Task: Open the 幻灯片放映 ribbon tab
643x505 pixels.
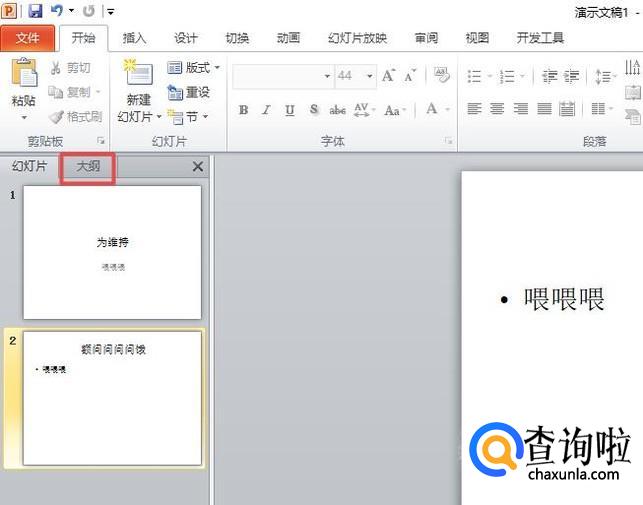Action: [x=357, y=38]
